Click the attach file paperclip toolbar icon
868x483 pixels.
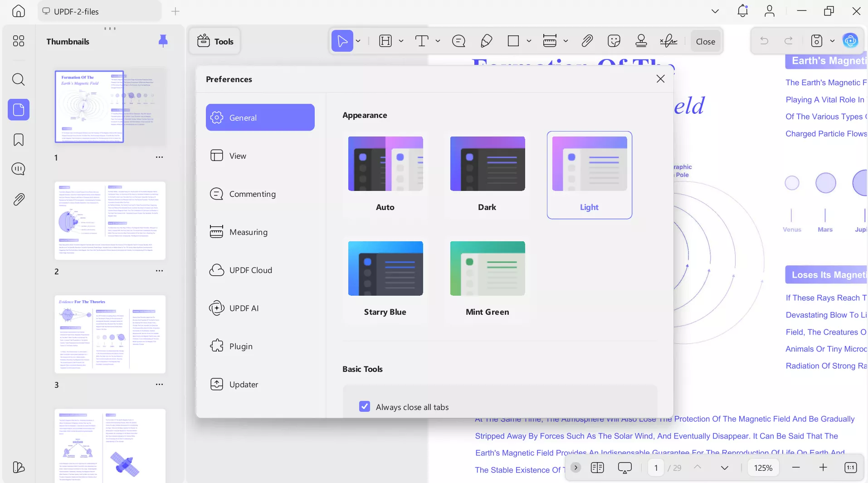[x=587, y=41]
